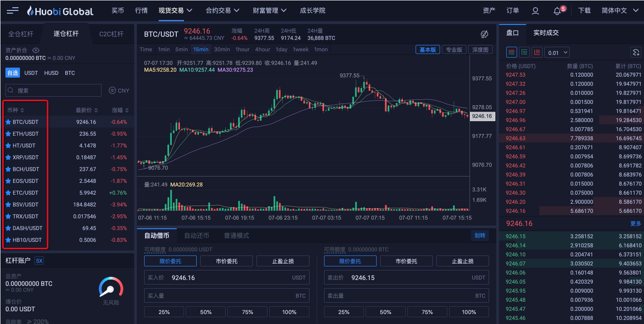Select the 4hour chart interval
This screenshot has width=644, height=324.
tap(263, 49)
